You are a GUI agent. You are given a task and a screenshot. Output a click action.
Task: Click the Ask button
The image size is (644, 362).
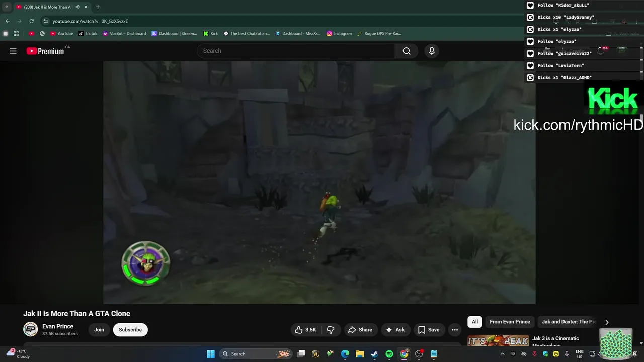(395, 330)
